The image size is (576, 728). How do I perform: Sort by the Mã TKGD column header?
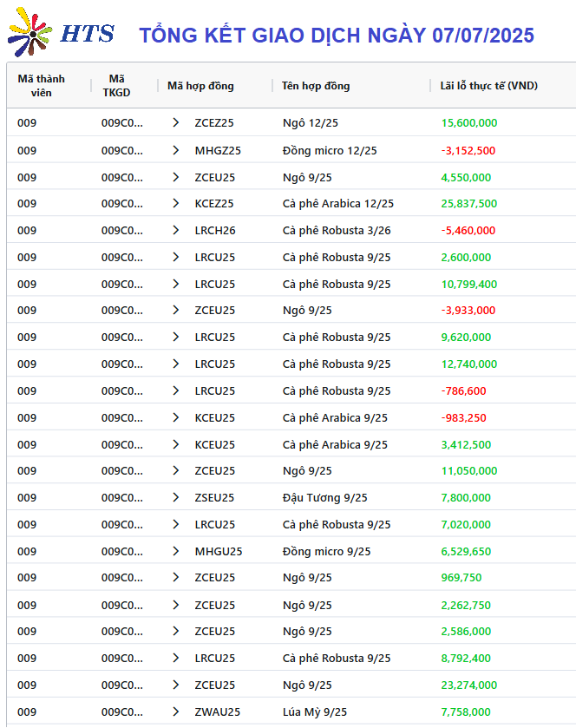tap(116, 86)
